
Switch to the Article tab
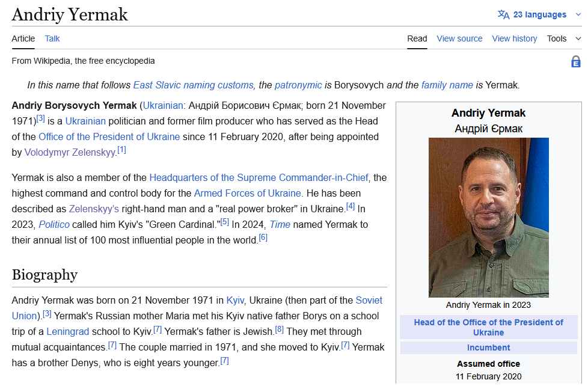click(23, 38)
